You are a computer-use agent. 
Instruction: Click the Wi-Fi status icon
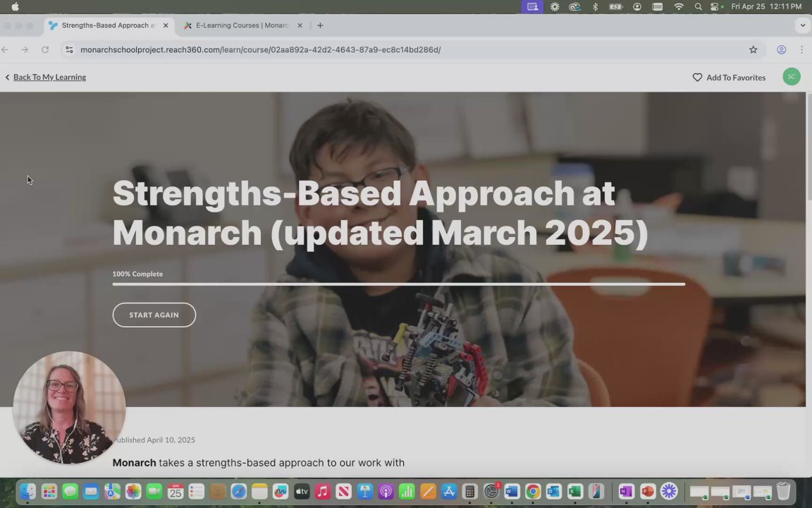(x=678, y=7)
